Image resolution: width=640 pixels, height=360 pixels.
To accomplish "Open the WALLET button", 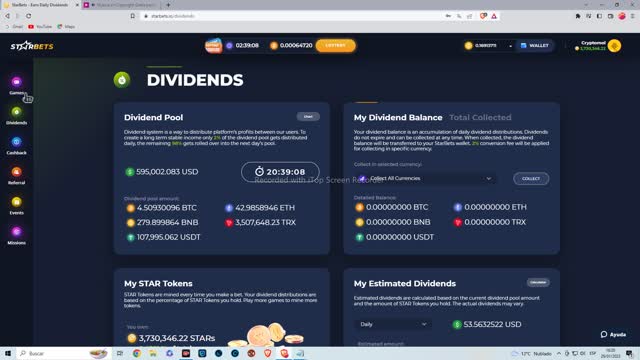I will tap(535, 45).
